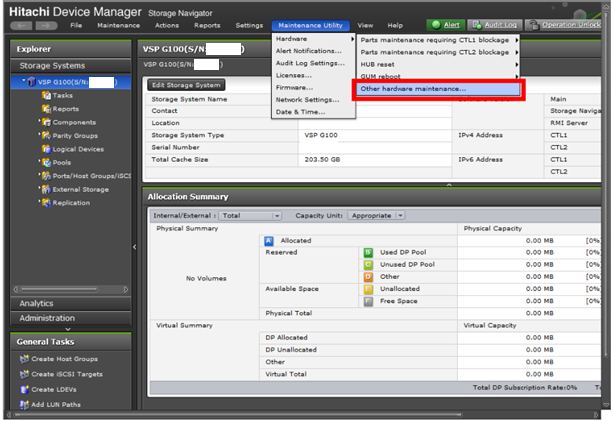Open the Administration section

(71, 318)
